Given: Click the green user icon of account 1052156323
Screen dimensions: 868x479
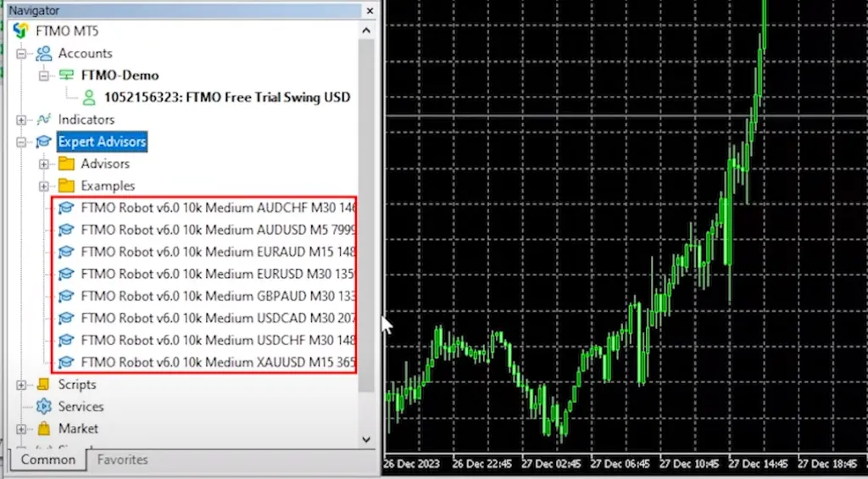Looking at the screenshot, I should pyautogui.click(x=88, y=97).
